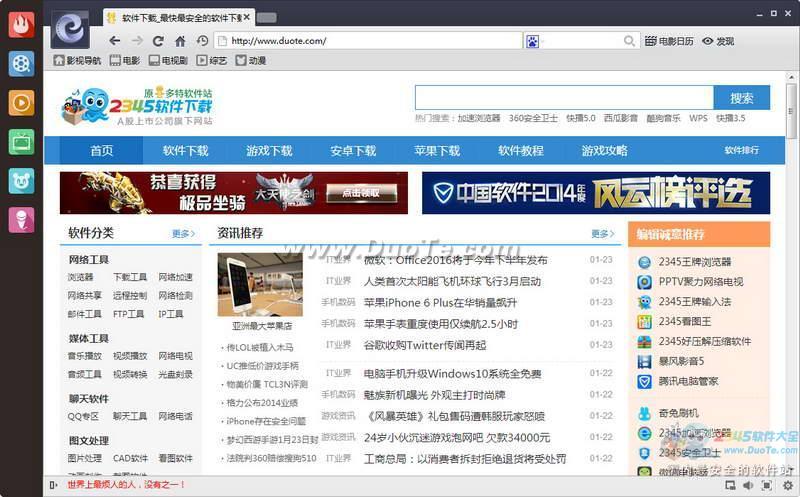Click the blue 搜索 search button
800x497 pixels.
pos(741,98)
